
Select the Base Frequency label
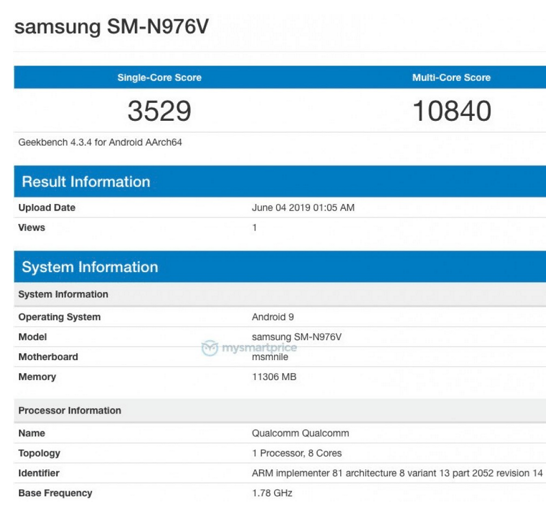pos(55,493)
